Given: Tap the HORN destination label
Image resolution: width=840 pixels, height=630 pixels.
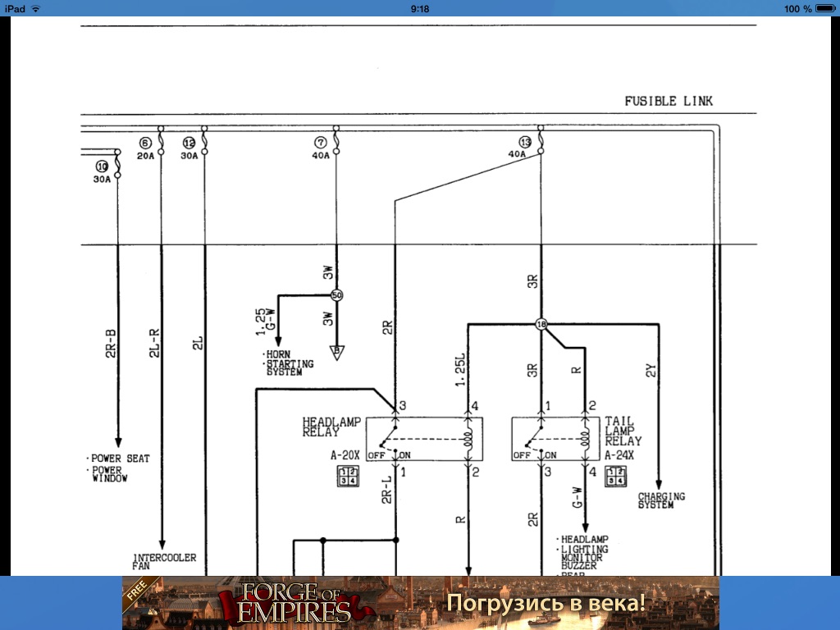Looking at the screenshot, I should 278,354.
